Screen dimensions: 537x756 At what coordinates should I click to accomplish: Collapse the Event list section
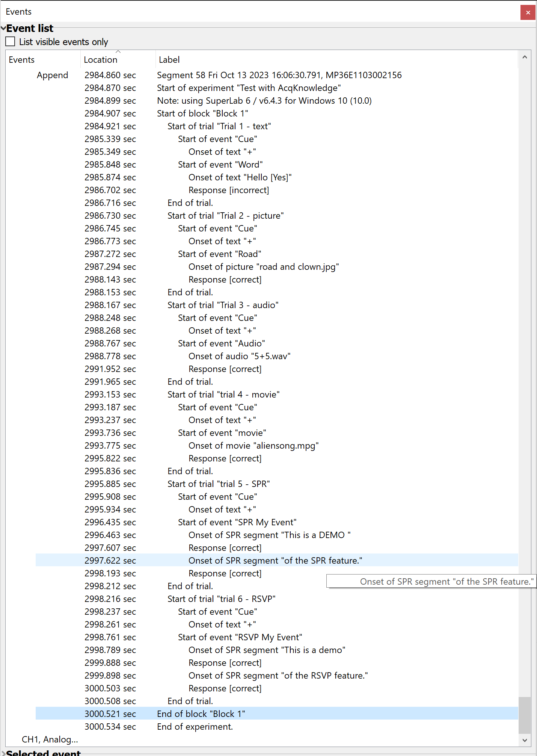[x=3, y=28]
